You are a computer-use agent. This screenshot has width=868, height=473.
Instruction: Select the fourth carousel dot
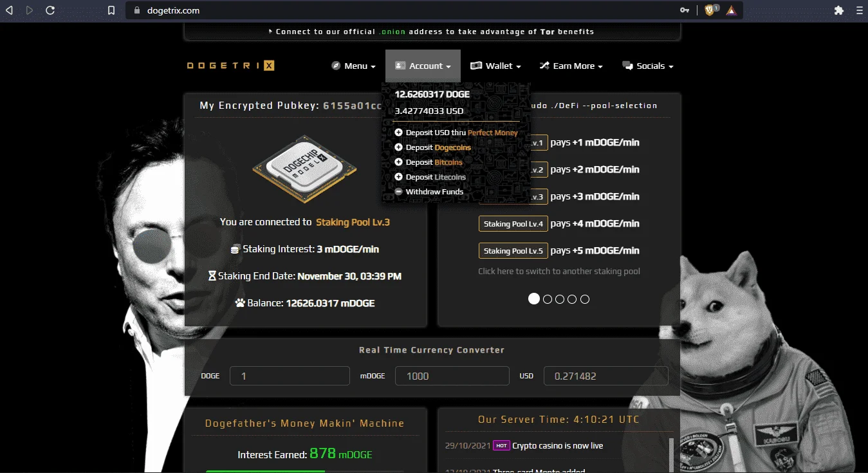[x=572, y=299]
